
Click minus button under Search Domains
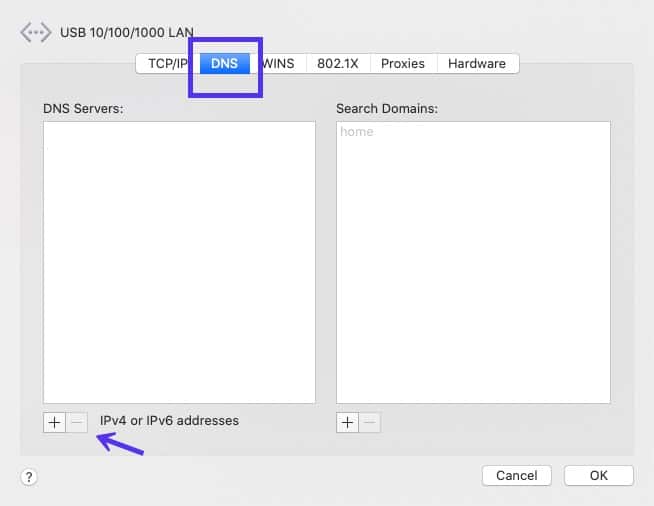pos(370,422)
